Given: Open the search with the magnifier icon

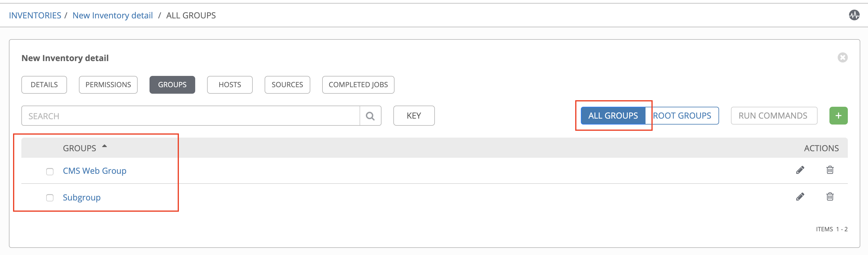Looking at the screenshot, I should tap(370, 116).
